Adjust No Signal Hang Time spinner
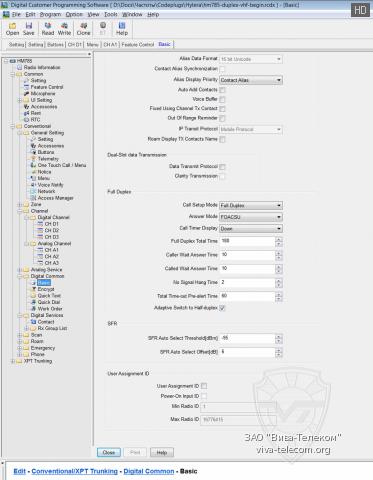The width and height of the screenshot is (373, 480). 279,283
